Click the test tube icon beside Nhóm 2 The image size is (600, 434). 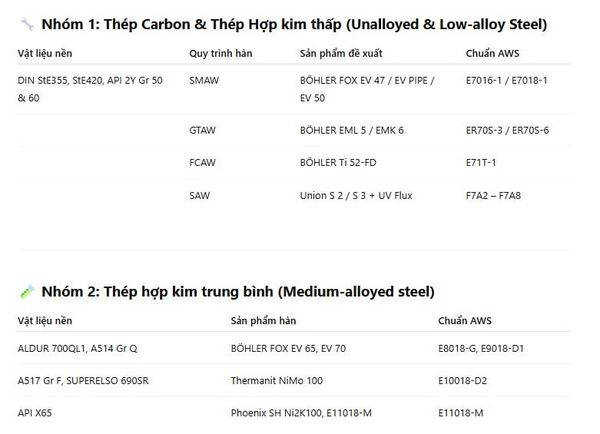coord(27,292)
